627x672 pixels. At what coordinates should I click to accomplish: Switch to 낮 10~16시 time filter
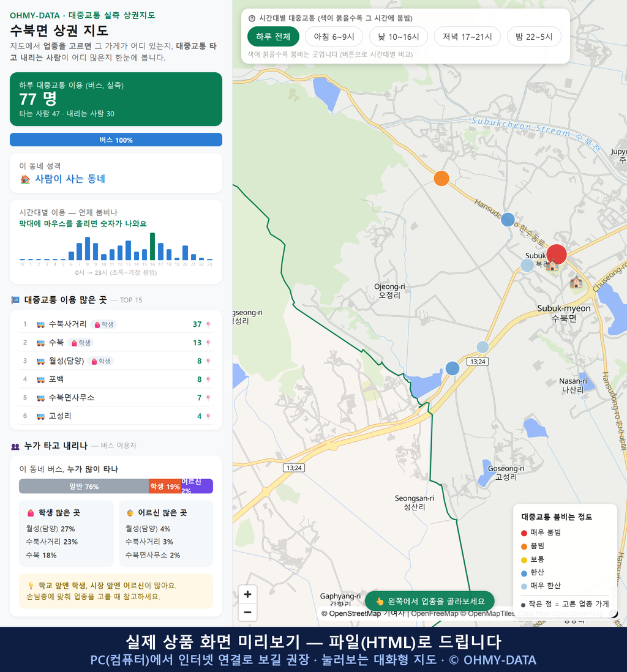pyautogui.click(x=399, y=37)
